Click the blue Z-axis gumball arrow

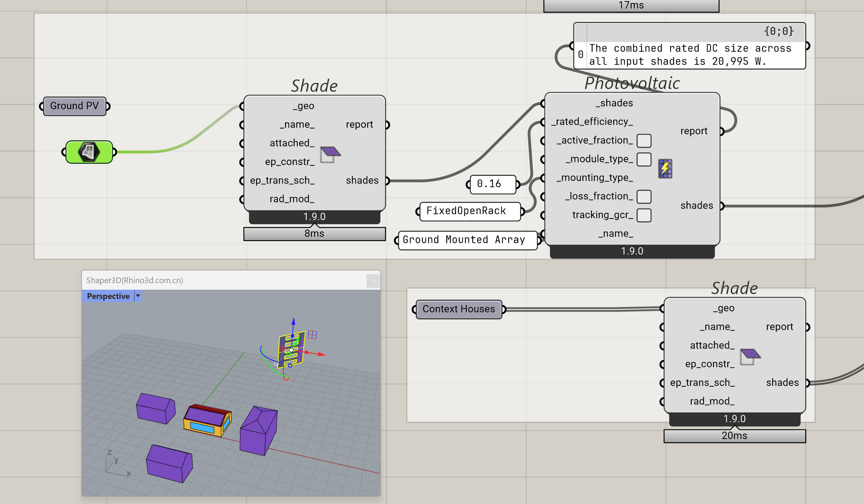(294, 321)
